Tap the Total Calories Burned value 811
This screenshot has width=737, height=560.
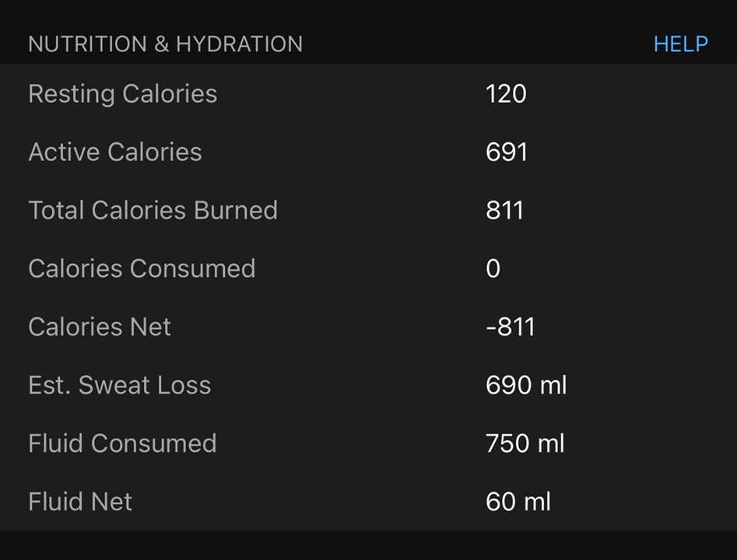[504, 210]
